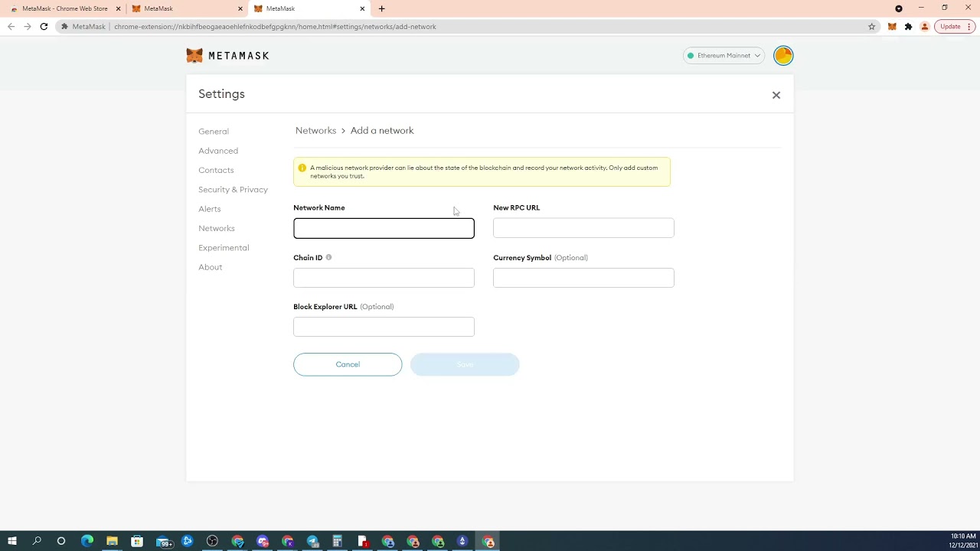
Task: Open File Explorer from taskbar
Action: pos(112,541)
